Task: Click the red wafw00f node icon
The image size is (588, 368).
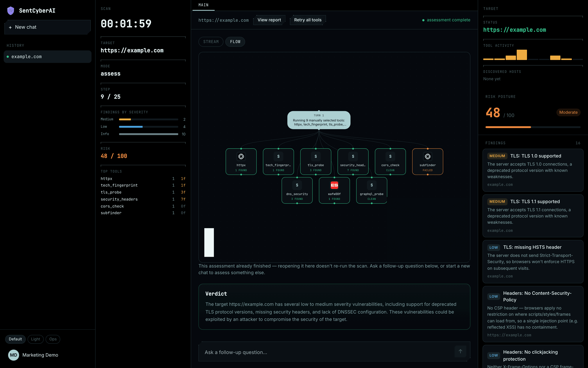Action: tap(334, 185)
